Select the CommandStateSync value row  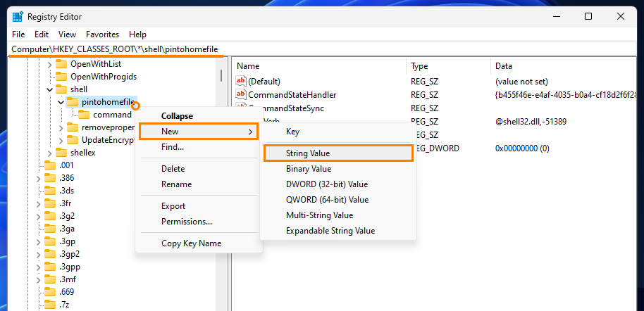(x=435, y=108)
